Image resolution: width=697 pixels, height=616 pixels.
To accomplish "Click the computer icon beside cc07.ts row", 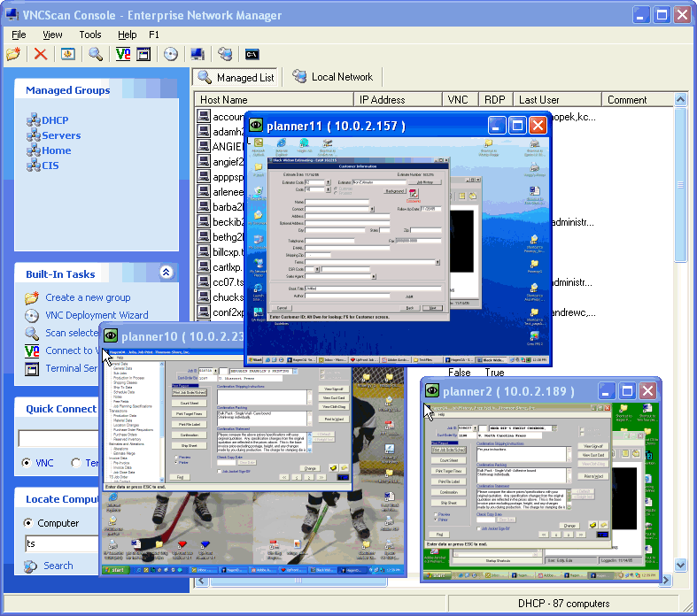I will click(204, 281).
